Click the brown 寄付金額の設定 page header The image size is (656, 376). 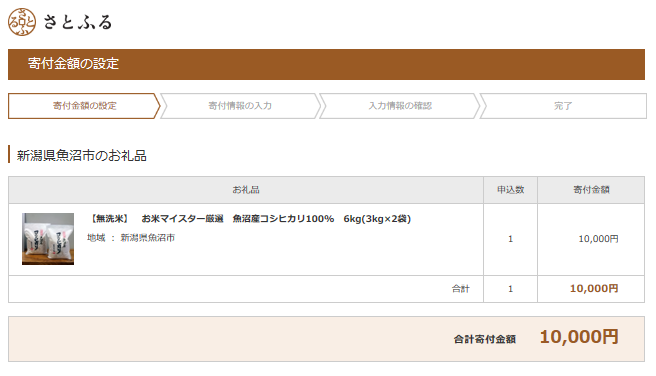pos(326,64)
